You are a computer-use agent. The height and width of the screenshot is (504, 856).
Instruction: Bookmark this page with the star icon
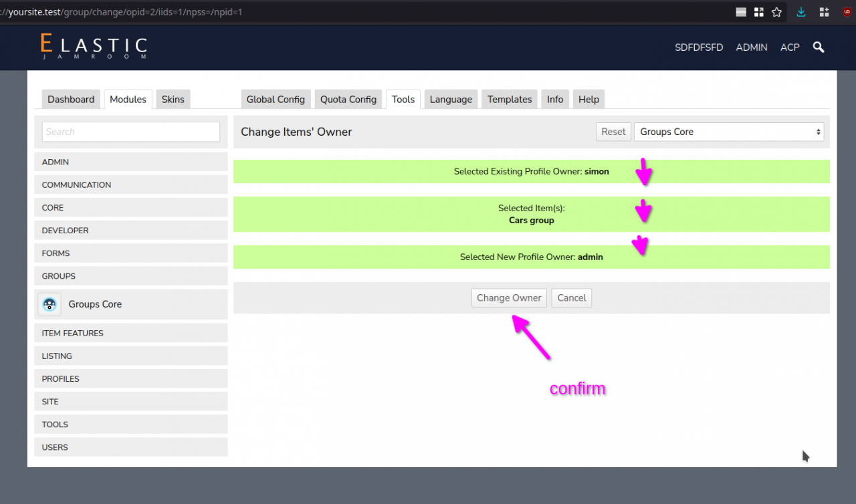(x=776, y=12)
